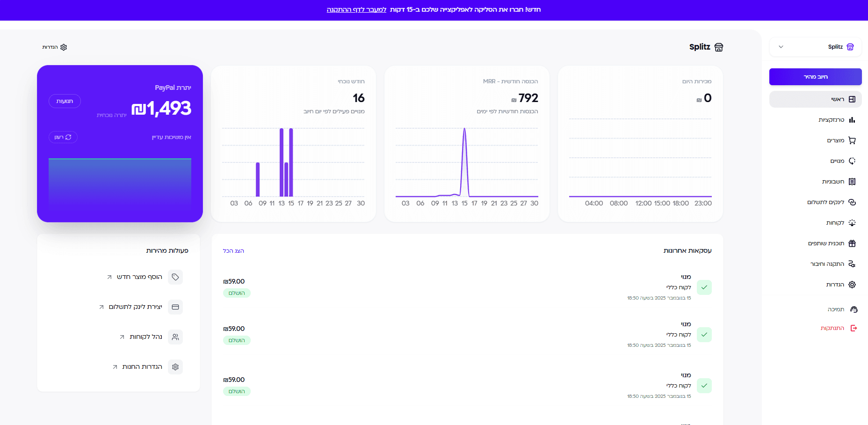868x425 pixels.
Task: Open the התקנה וחיבור (installation) icon
Action: (852, 264)
